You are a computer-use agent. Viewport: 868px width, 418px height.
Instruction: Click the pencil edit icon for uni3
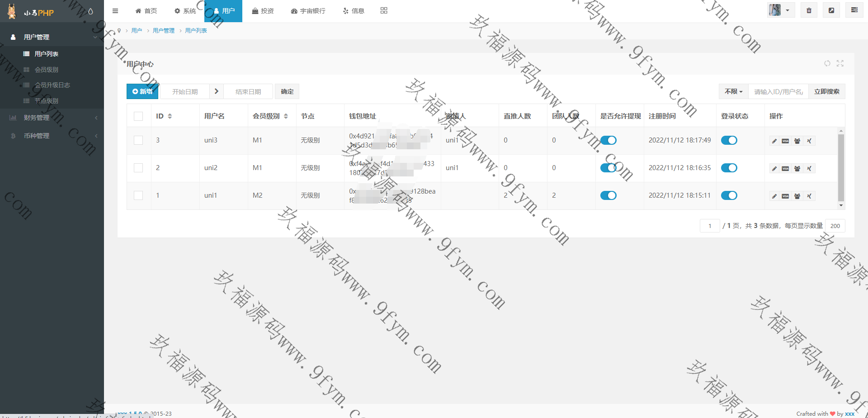(774, 141)
